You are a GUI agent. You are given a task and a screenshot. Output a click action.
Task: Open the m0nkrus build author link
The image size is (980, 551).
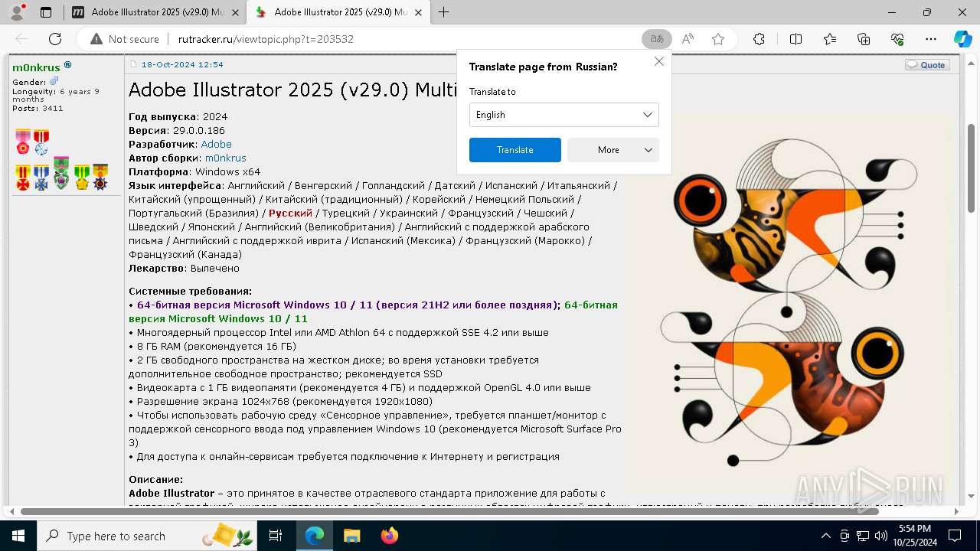click(225, 158)
